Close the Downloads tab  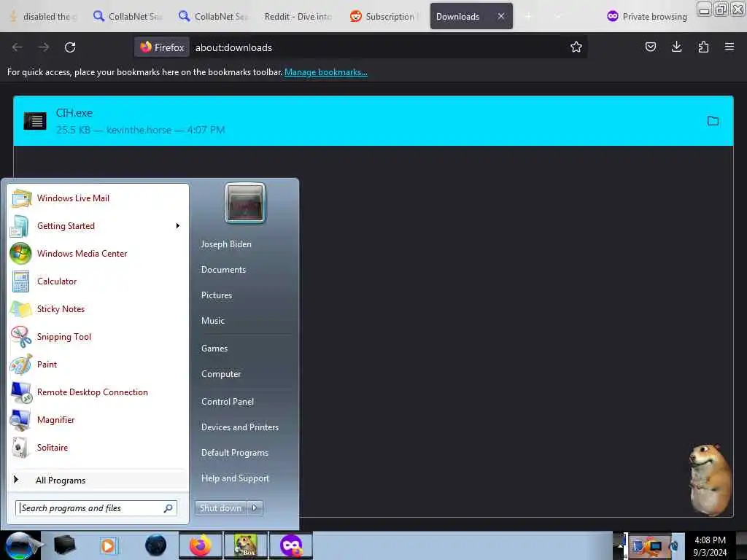click(501, 16)
